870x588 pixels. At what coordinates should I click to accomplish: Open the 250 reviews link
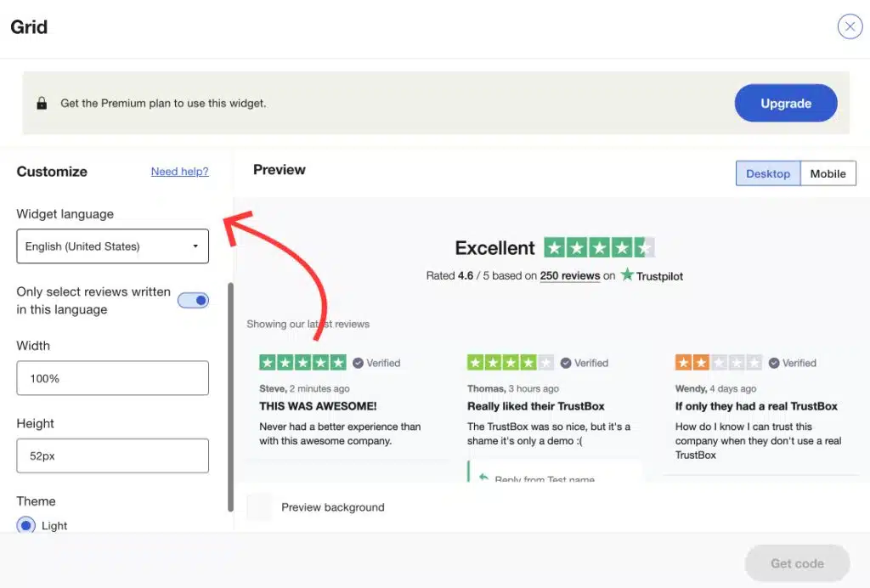[570, 276]
